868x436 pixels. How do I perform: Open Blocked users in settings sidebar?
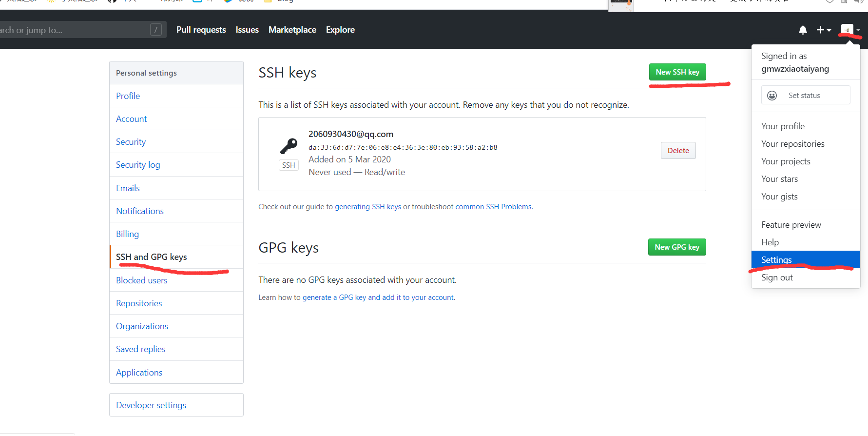click(x=176, y=280)
